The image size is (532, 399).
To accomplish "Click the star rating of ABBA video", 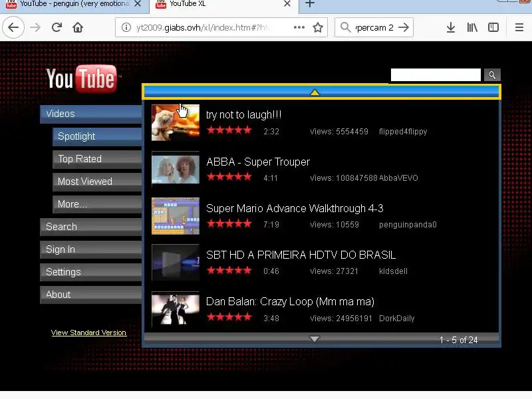I will [229, 177].
